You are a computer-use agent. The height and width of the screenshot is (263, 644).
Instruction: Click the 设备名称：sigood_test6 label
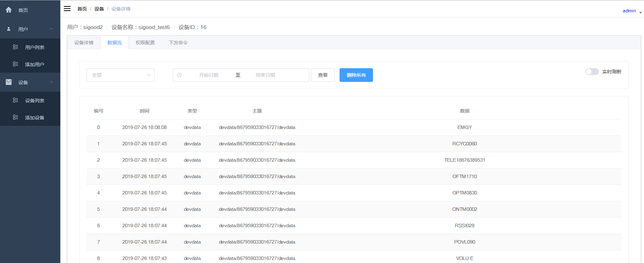coord(140,27)
